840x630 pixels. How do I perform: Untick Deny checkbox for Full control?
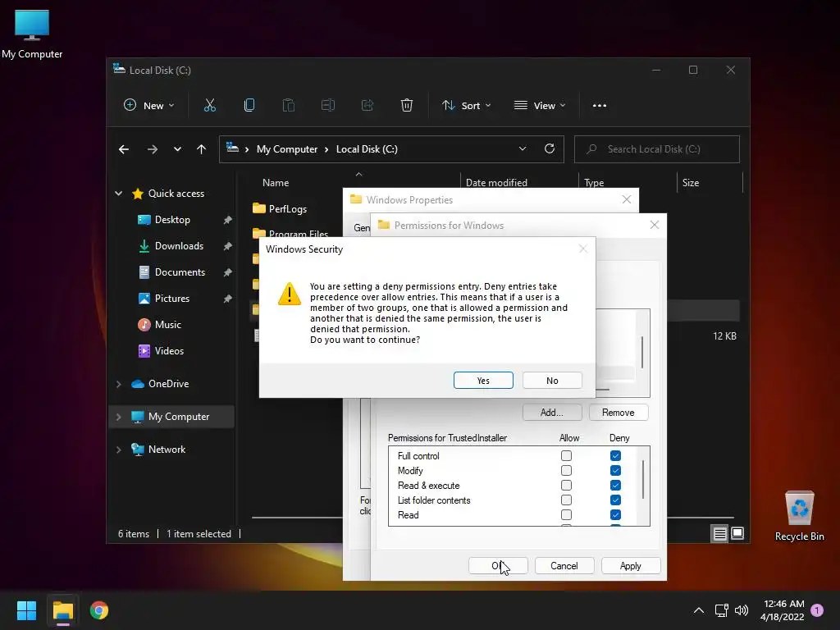pos(615,456)
